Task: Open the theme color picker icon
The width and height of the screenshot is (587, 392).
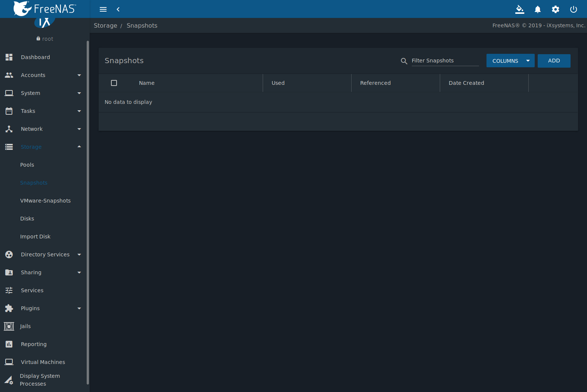Action: 520,9
